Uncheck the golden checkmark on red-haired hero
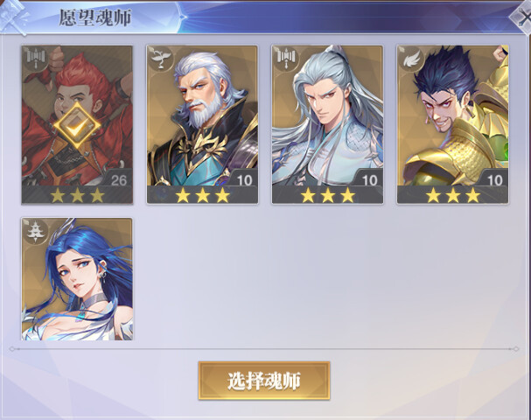531x420 pixels. click(x=77, y=126)
